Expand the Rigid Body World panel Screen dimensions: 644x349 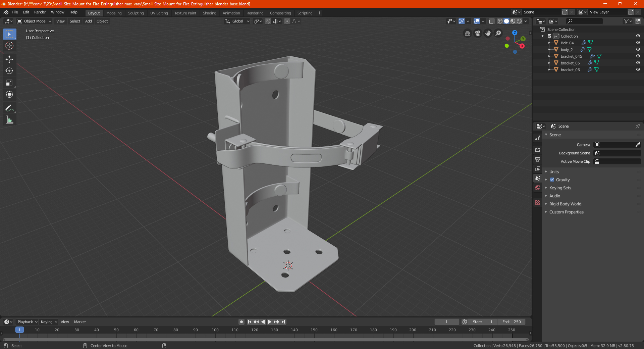[x=565, y=204]
